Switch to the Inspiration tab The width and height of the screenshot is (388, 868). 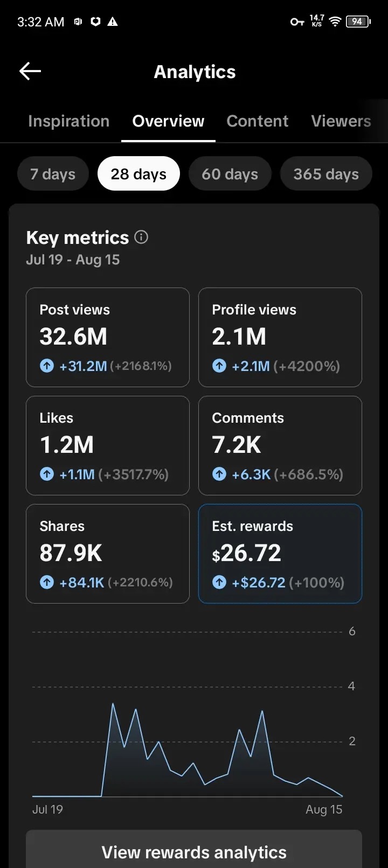pyautogui.click(x=69, y=121)
